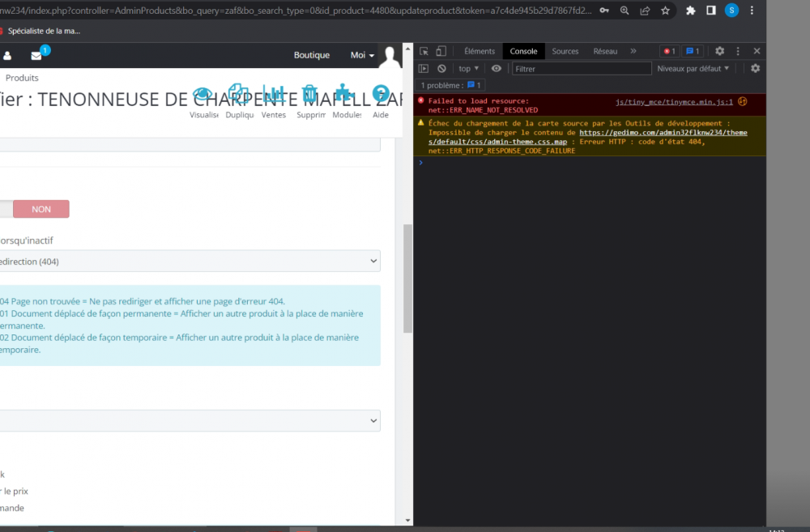The image size is (810, 532).
Task: Open the zoom magnifier in address bar
Action: pyautogui.click(x=625, y=11)
